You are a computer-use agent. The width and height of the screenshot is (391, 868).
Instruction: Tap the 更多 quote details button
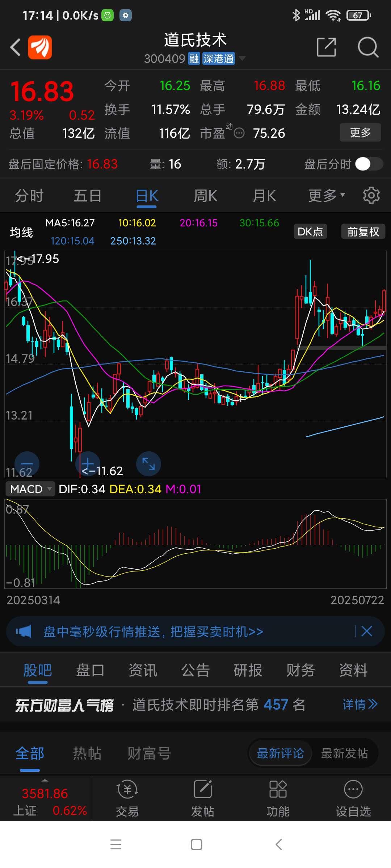[x=360, y=132]
